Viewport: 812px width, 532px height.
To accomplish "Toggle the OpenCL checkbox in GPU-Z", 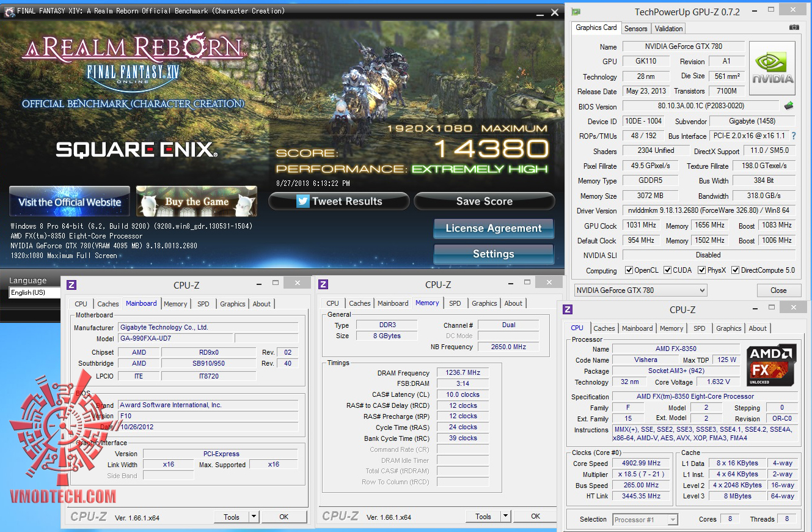I will pos(629,270).
